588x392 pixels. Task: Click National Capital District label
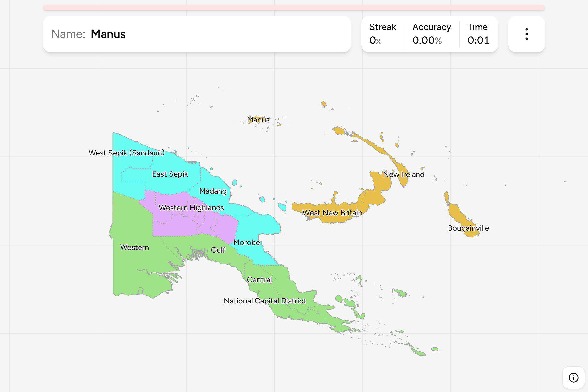[x=265, y=301]
